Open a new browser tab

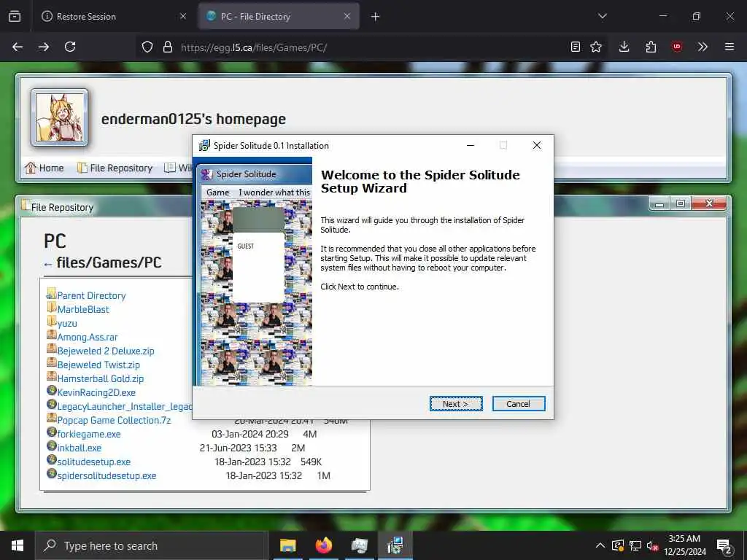pyautogui.click(x=376, y=17)
